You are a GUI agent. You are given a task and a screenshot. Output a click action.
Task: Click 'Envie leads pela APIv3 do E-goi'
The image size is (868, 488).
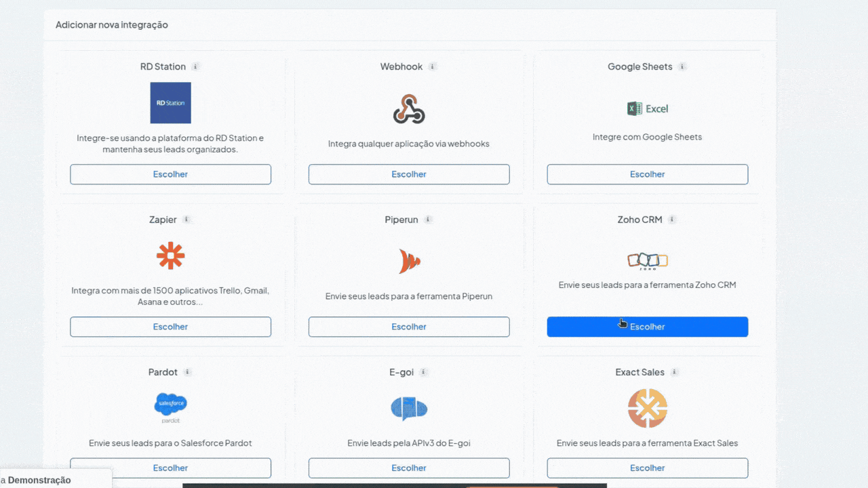pos(409,443)
